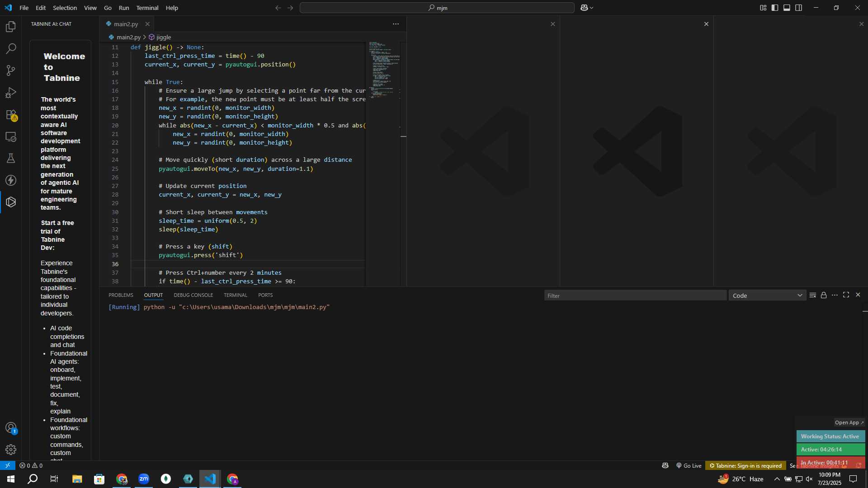Open the Run and Debug view
Viewport: 868px width, 488px height.
coord(11,93)
